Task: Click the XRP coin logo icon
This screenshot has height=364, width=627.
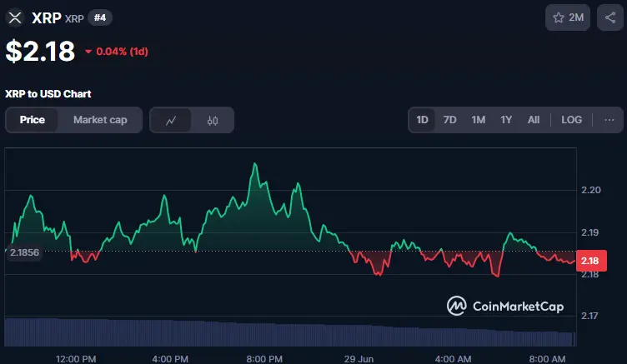Action: (x=15, y=18)
